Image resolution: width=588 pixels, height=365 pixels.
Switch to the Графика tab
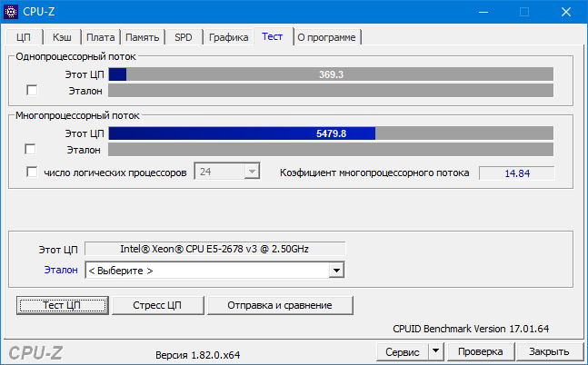(228, 37)
